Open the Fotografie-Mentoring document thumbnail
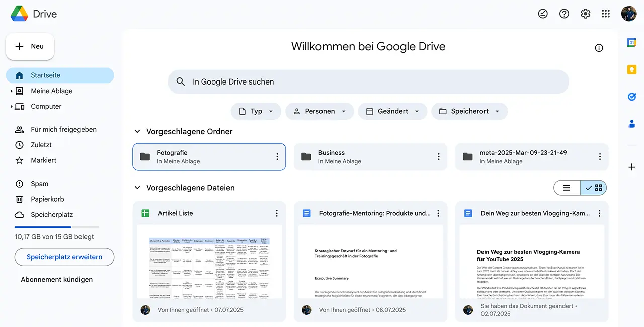This screenshot has height=327, width=644. [x=371, y=262]
